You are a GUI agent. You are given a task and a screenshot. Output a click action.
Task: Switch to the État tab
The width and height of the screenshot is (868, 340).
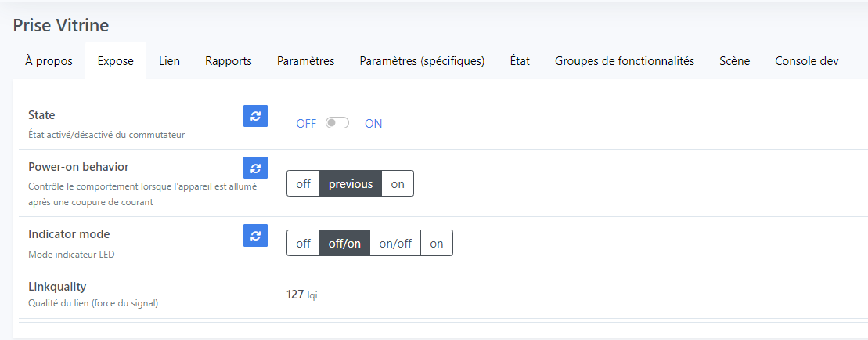tap(520, 61)
